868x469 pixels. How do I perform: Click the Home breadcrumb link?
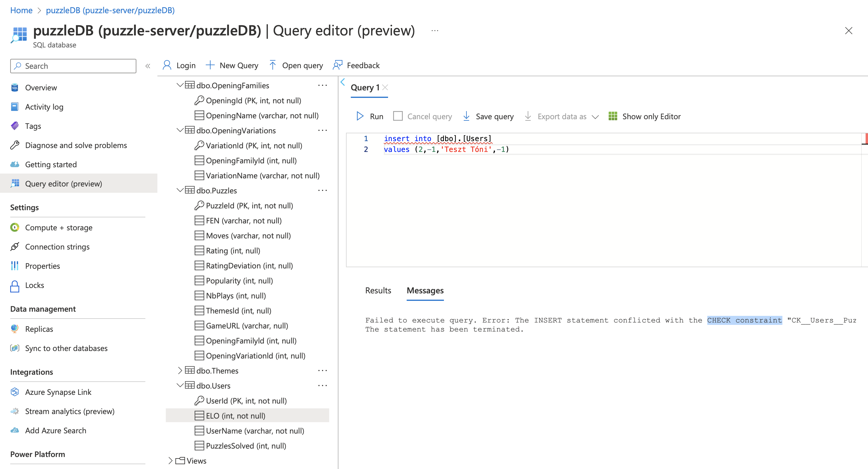click(21, 10)
